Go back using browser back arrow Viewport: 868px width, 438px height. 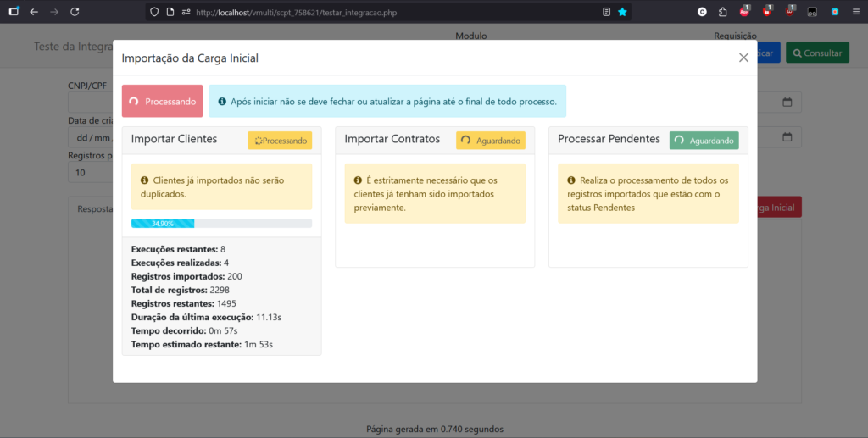[x=34, y=12]
